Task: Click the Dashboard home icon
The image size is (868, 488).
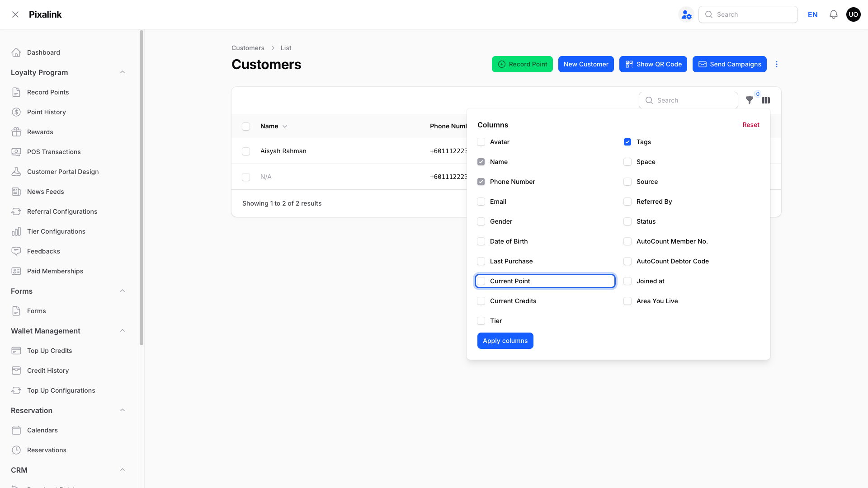Action: [x=16, y=52]
